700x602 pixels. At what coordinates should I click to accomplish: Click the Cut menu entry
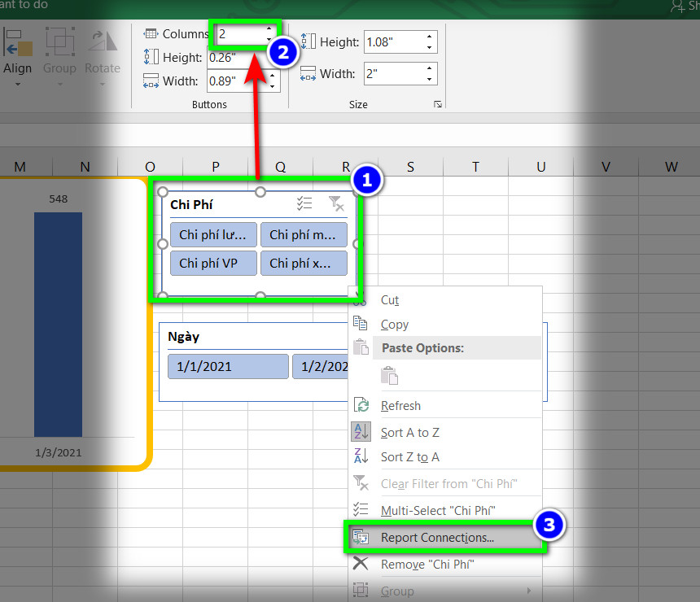click(x=390, y=300)
